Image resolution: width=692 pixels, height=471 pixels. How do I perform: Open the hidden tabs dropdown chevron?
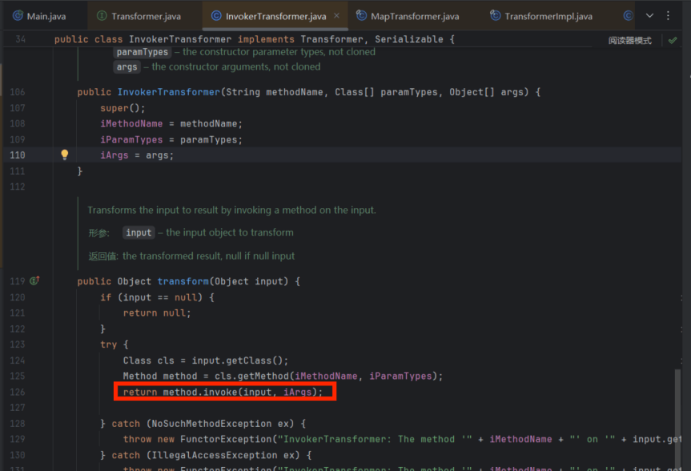tap(651, 16)
